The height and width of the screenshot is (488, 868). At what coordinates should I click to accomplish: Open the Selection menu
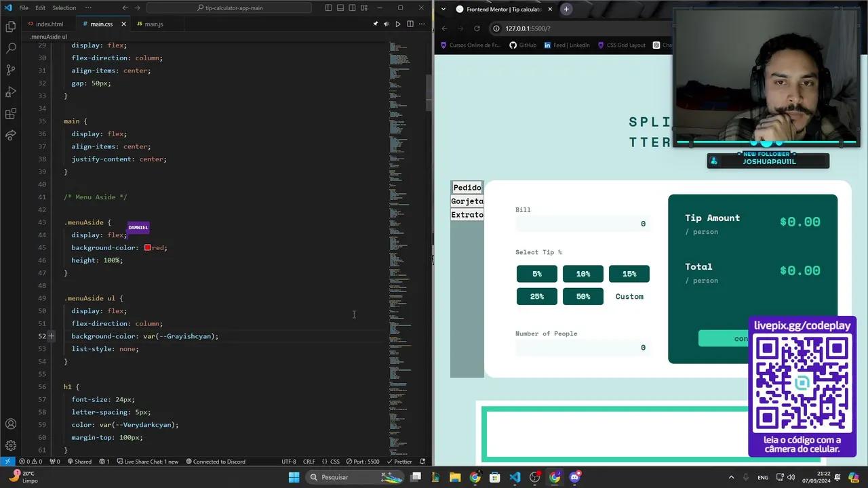(64, 8)
